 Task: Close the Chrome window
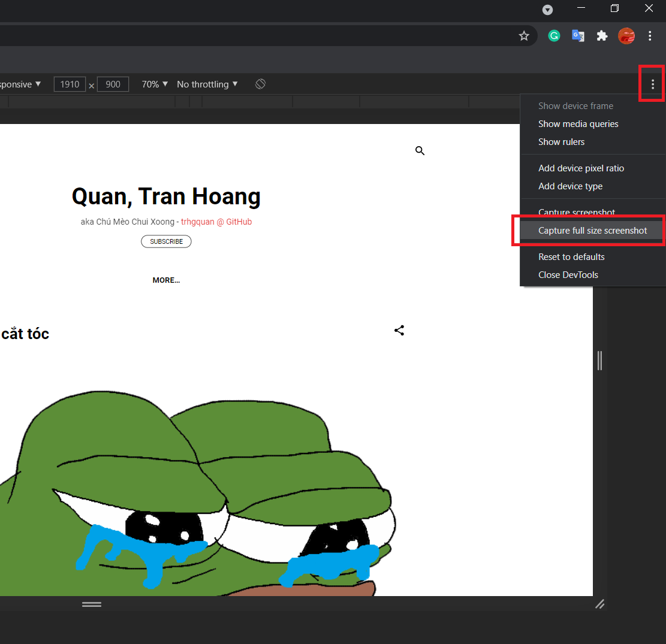(649, 8)
